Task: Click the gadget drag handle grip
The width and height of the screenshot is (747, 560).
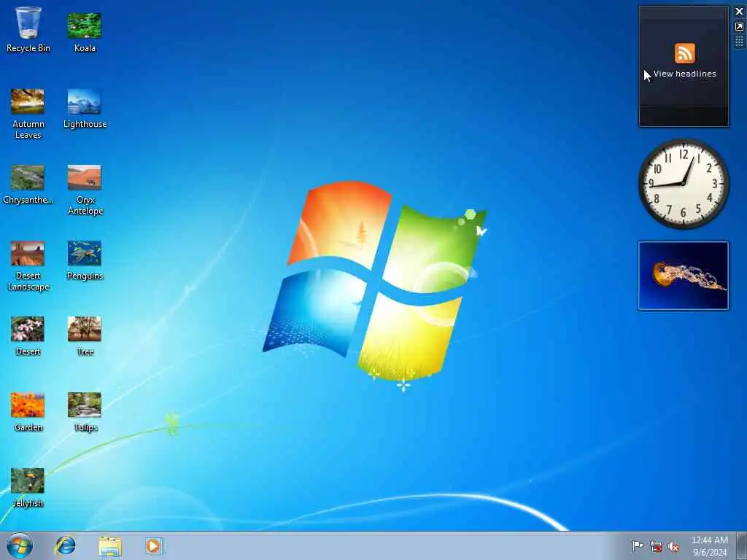Action: pos(740,42)
